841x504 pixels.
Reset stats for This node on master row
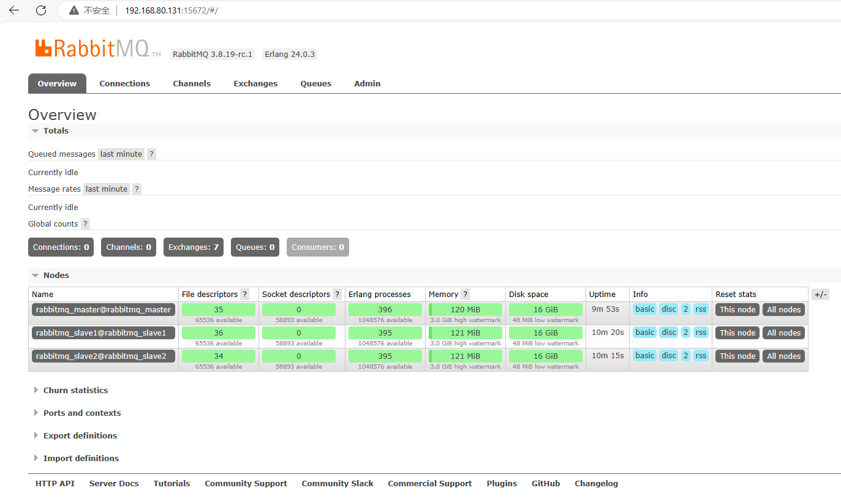click(737, 310)
